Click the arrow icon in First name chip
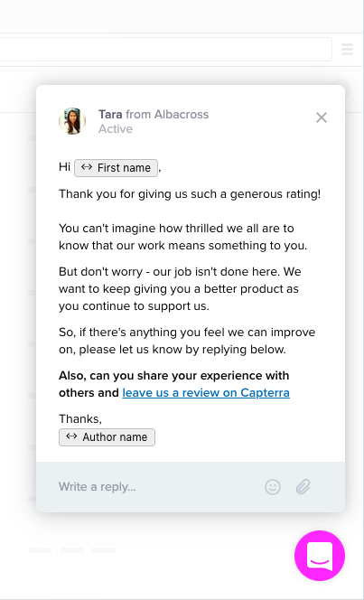The width and height of the screenshot is (364, 600). 87,167
